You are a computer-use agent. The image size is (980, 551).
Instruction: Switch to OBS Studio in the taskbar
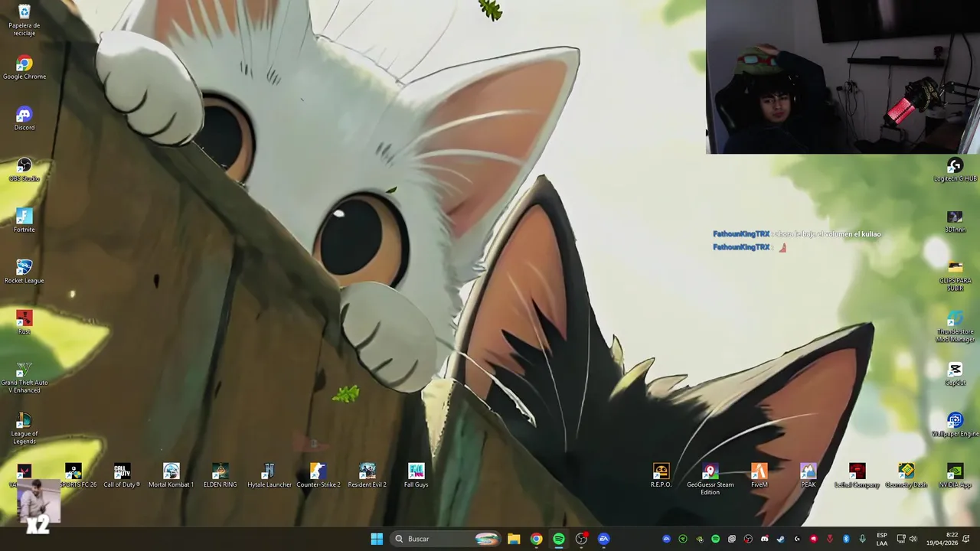tap(581, 539)
